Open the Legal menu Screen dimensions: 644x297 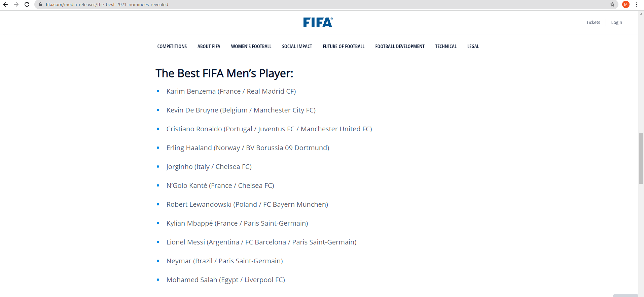(x=473, y=46)
